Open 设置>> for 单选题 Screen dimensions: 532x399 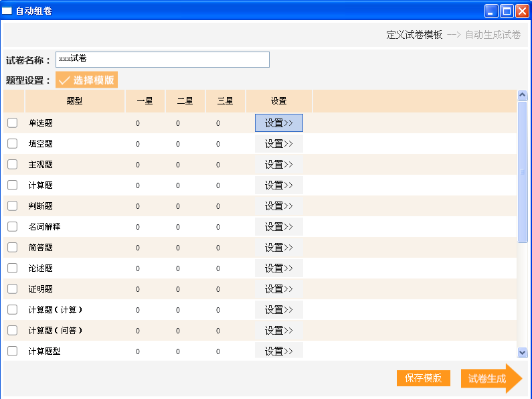point(279,123)
